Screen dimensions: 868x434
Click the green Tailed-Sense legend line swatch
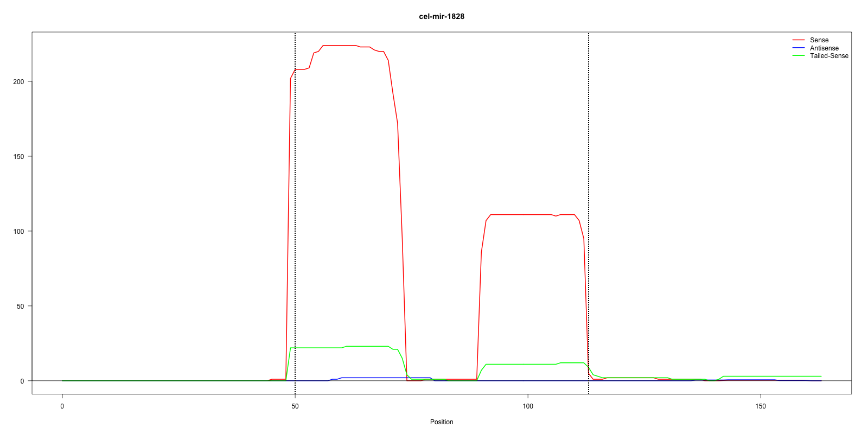click(x=798, y=56)
